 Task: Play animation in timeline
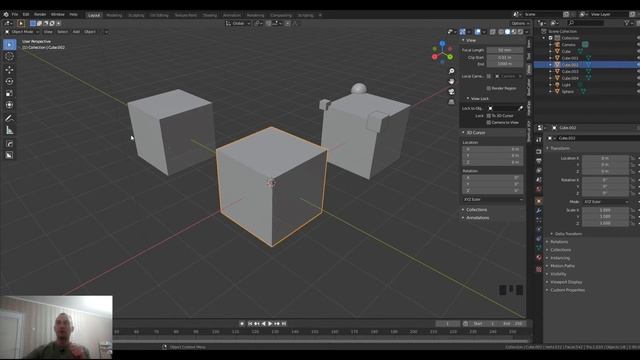[270, 324]
